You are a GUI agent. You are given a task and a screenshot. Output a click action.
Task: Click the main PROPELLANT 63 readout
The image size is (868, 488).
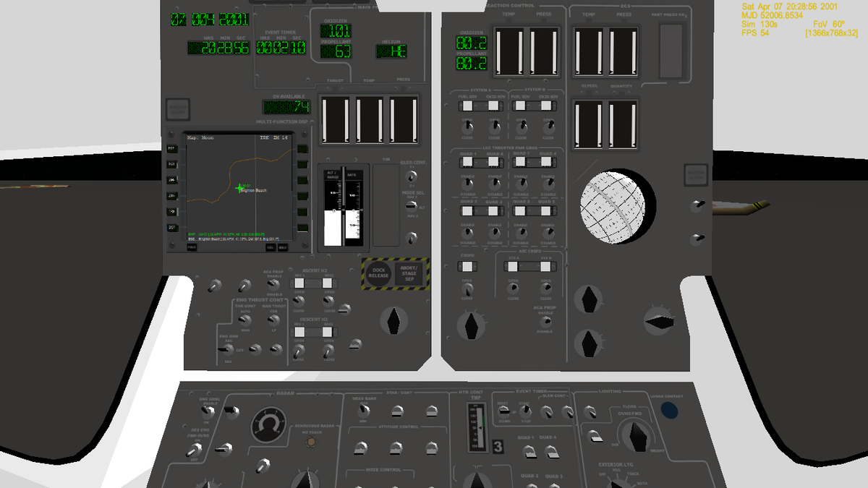336,51
